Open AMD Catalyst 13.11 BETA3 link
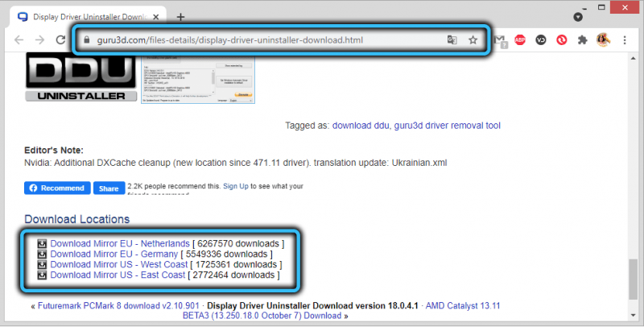Image resolution: width=644 pixels, height=327 pixels. pyautogui.click(x=341, y=311)
